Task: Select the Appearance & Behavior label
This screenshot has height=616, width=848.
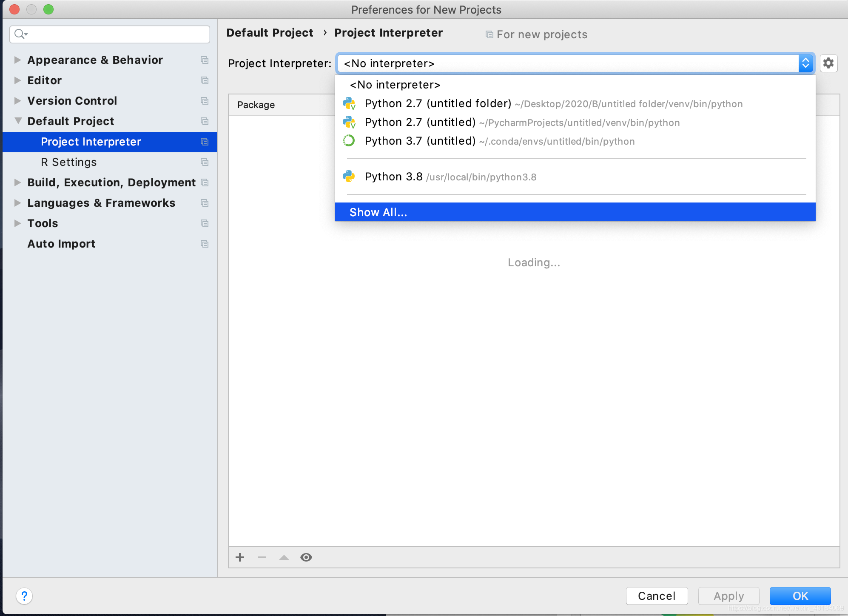Action: coord(95,60)
